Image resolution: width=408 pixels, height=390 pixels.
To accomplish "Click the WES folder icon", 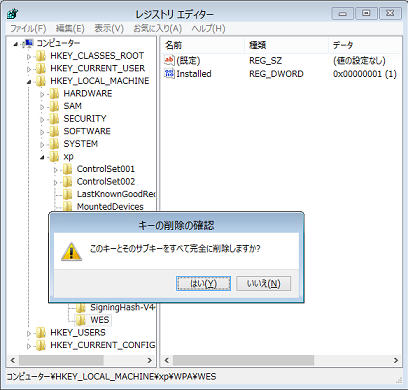I will click(81, 320).
